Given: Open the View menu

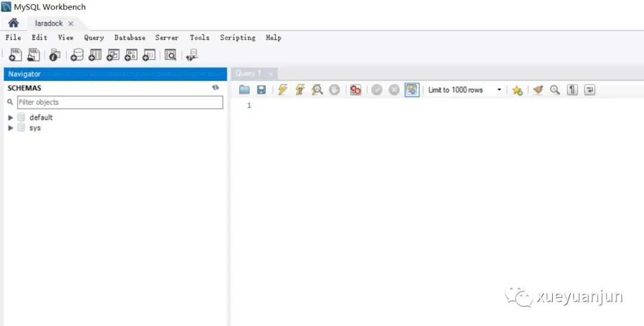Looking at the screenshot, I should tap(66, 38).
